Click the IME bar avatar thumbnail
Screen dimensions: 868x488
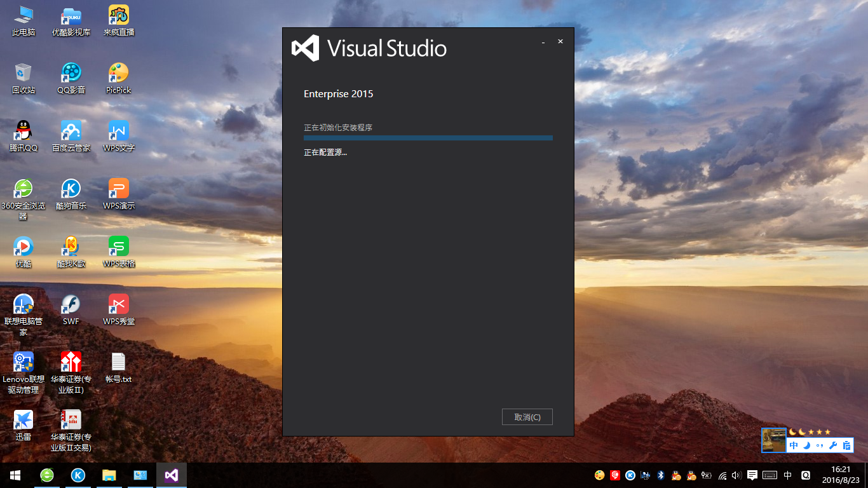pos(774,440)
